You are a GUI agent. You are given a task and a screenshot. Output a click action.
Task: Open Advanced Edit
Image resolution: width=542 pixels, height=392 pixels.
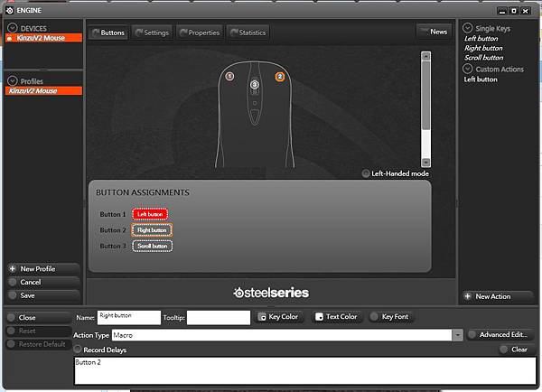500,334
